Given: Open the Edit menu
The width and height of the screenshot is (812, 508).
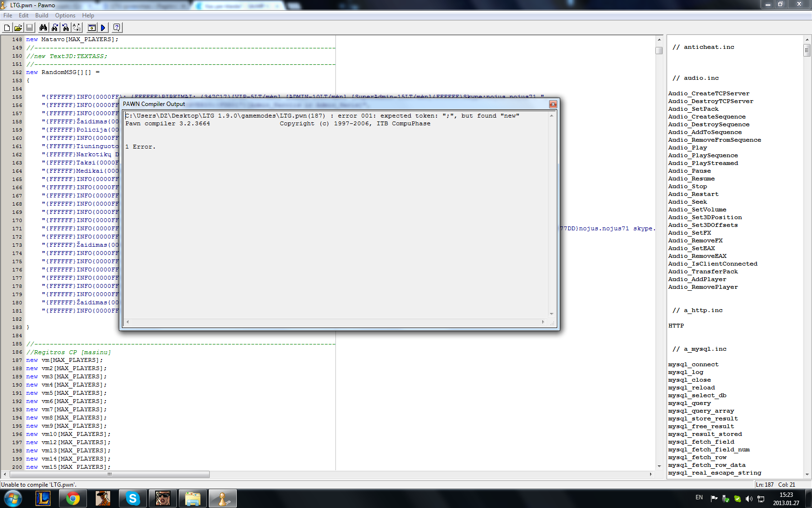Looking at the screenshot, I should (24, 15).
